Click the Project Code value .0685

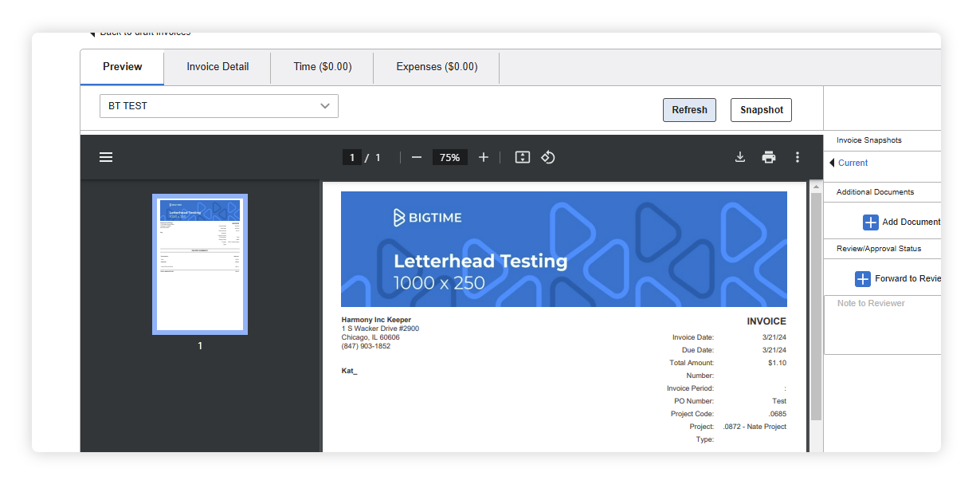pyautogui.click(x=778, y=414)
